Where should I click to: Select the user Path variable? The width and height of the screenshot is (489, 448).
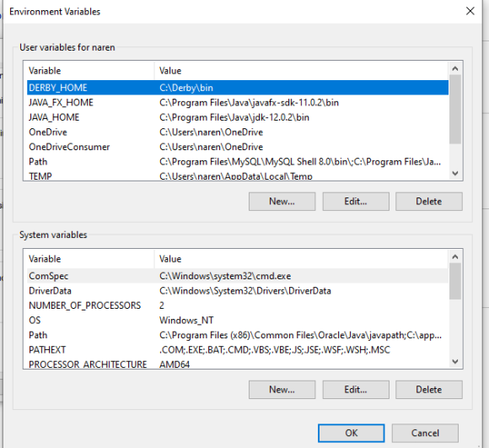pos(238,162)
